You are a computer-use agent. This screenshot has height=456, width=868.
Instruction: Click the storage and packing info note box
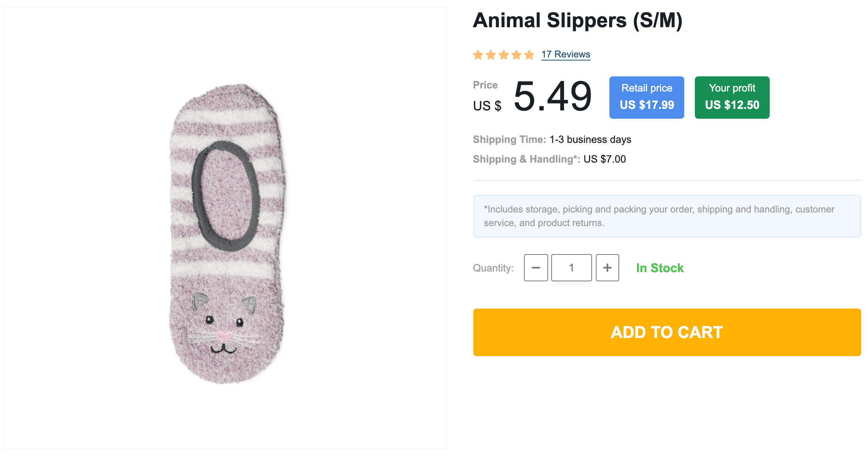pos(666,216)
